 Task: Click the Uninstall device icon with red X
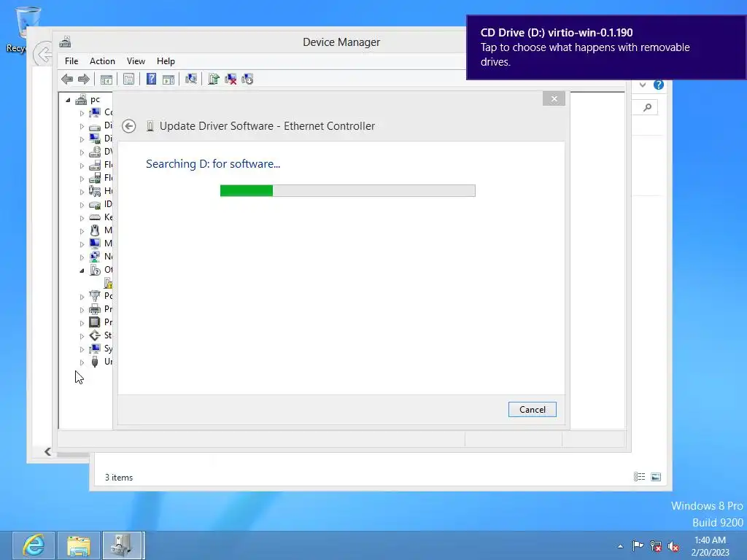[231, 79]
